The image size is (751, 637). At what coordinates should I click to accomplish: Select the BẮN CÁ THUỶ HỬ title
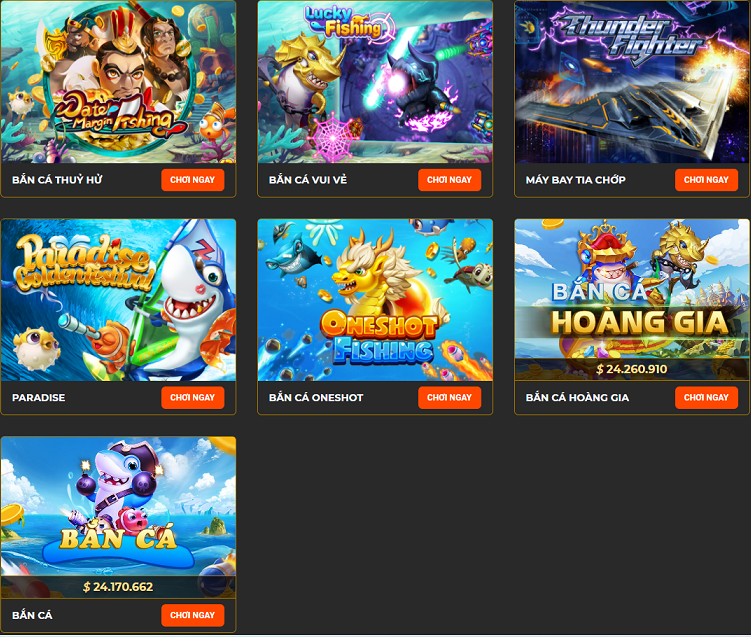click(x=57, y=180)
